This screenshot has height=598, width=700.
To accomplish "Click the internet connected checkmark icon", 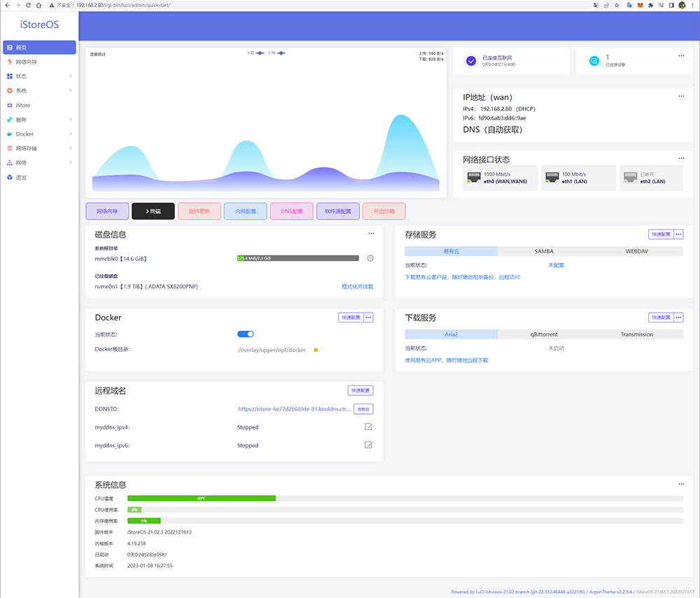I will click(471, 61).
